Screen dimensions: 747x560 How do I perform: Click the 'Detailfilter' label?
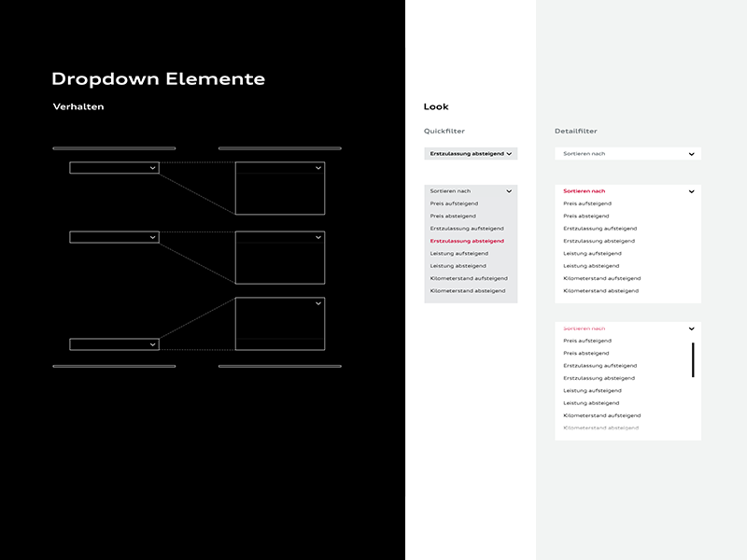click(x=576, y=131)
